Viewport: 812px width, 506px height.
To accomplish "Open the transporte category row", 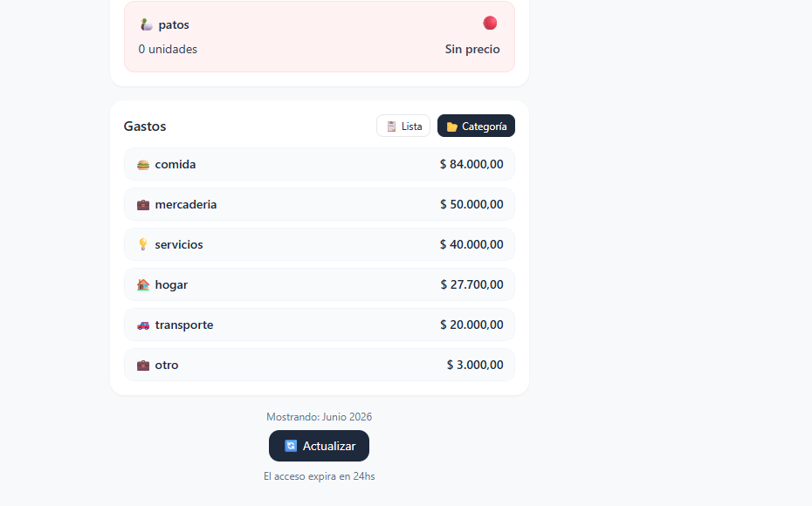I will (x=320, y=325).
